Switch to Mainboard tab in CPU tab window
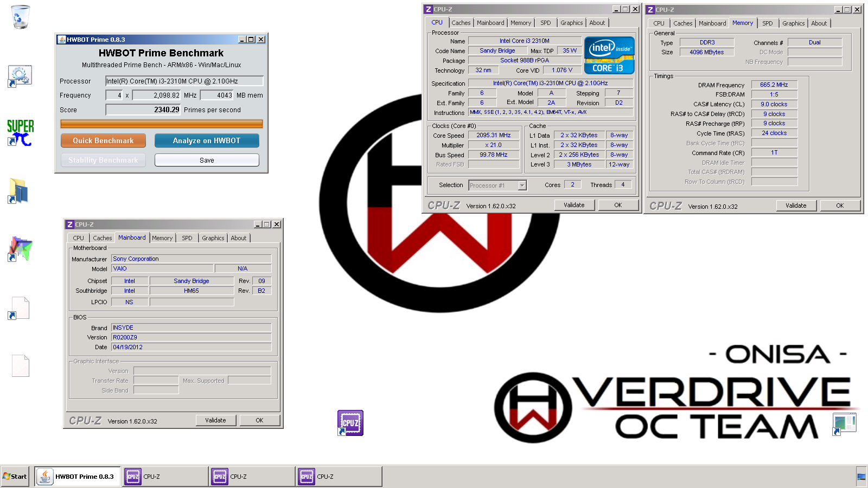This screenshot has height=488, width=868. pyautogui.click(x=490, y=23)
